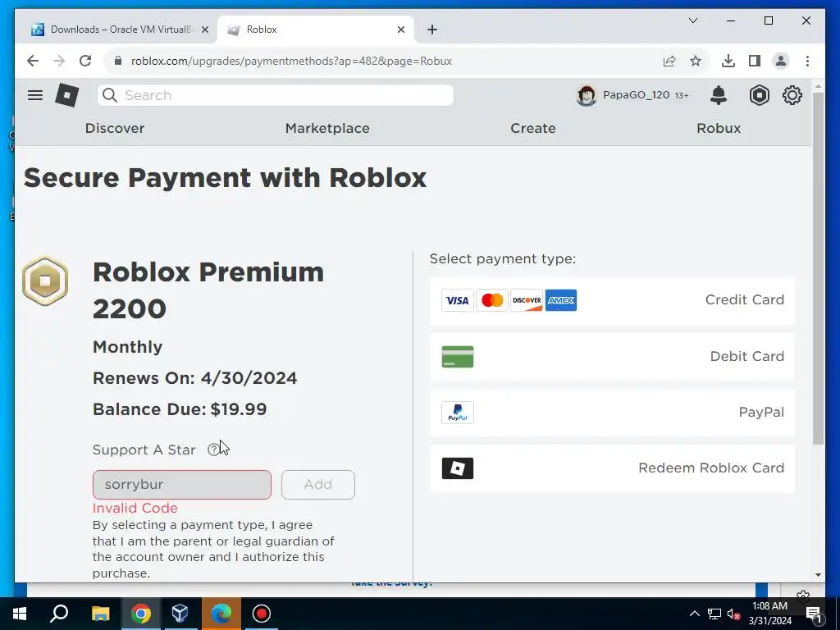
Task: Reload the current page
Action: (85, 61)
